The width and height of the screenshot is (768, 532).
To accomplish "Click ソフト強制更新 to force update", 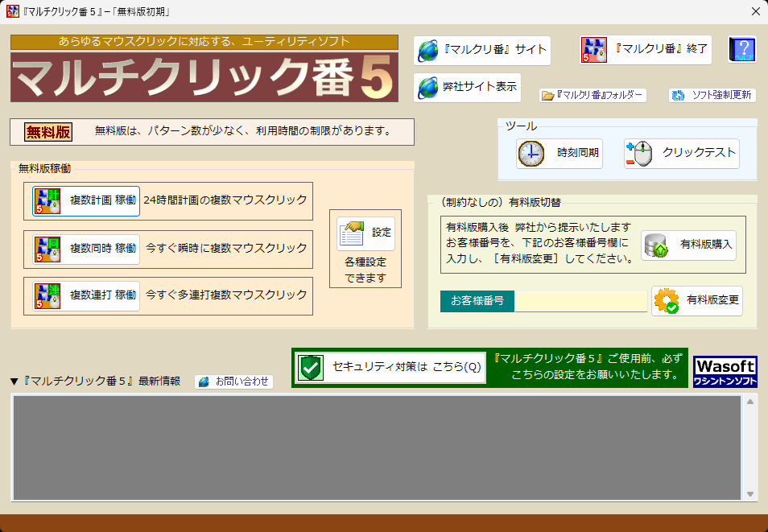I will 712,95.
